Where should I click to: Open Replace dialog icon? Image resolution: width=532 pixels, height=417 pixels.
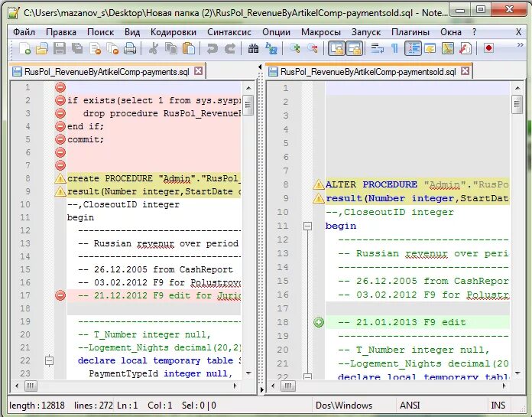(x=271, y=48)
